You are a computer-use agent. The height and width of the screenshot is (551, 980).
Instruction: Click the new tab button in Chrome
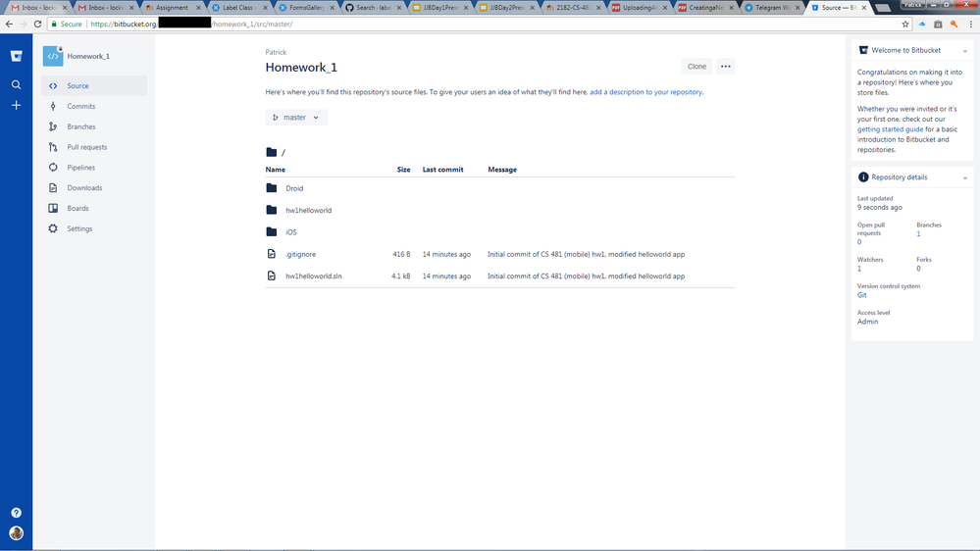(x=883, y=8)
